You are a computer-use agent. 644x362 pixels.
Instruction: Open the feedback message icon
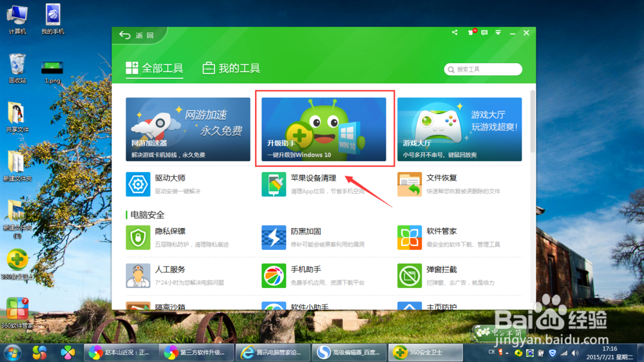pyautogui.click(x=485, y=32)
